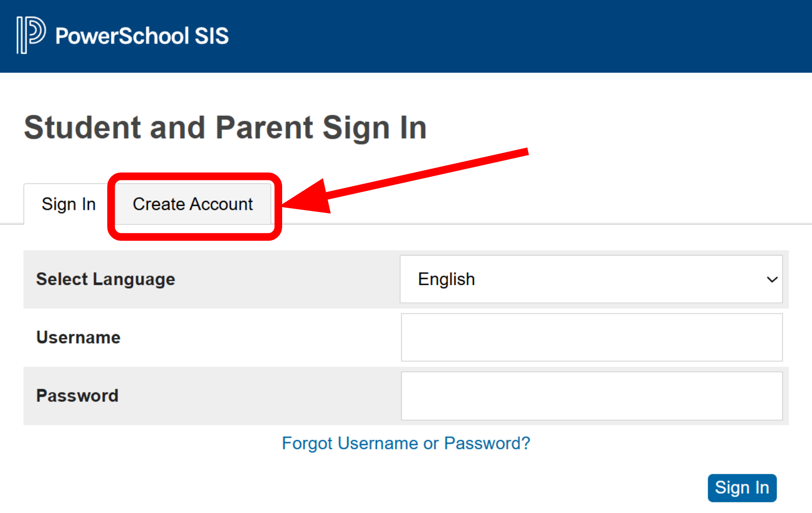Click the Forgot Username or Password link
The image size is (812, 513).
[406, 443]
